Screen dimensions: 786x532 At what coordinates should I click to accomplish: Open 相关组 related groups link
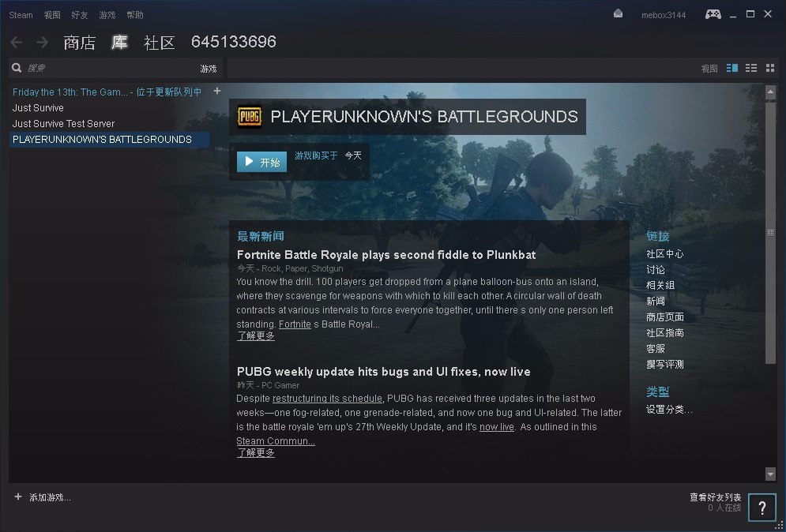(660, 286)
